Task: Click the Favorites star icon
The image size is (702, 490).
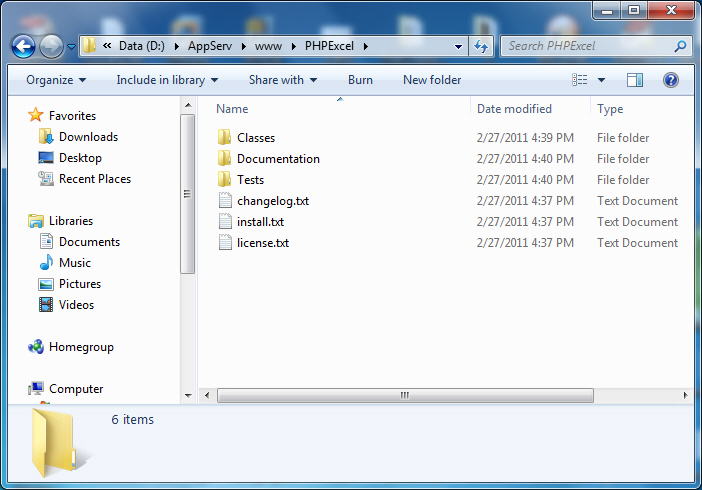Action: coord(36,115)
